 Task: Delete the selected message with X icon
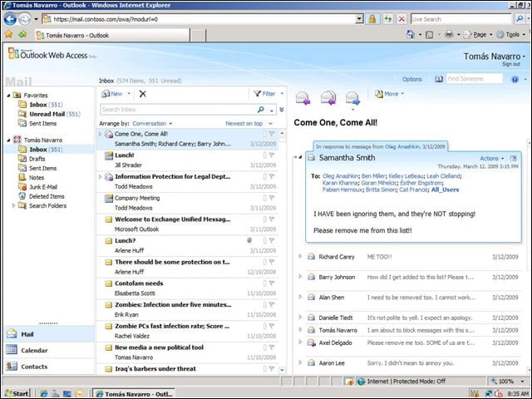pos(142,94)
